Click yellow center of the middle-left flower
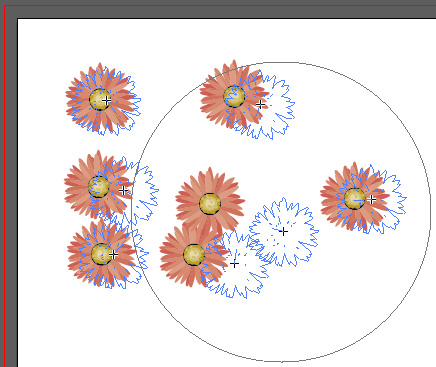The image size is (436, 367). click(99, 187)
